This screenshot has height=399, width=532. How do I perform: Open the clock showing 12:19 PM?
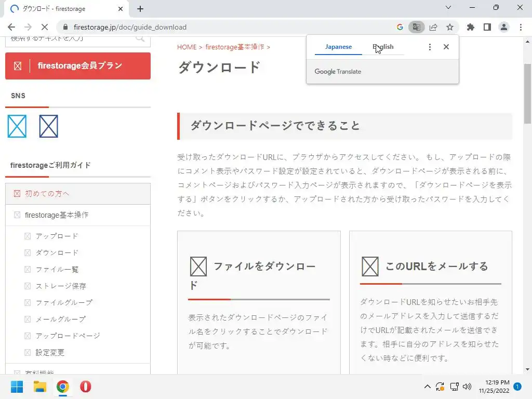pyautogui.click(x=494, y=387)
